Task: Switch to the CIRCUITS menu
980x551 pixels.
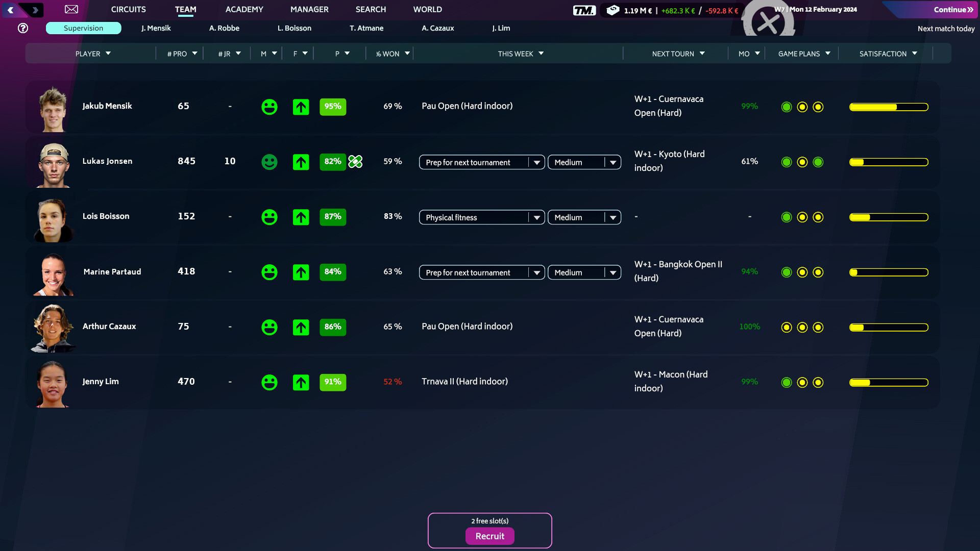Action: 128,9
